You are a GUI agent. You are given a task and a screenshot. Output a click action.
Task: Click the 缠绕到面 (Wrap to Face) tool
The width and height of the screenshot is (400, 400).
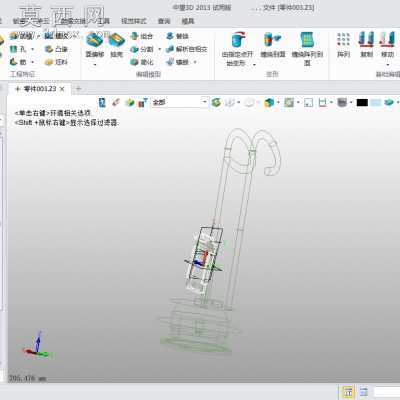pos(273,45)
